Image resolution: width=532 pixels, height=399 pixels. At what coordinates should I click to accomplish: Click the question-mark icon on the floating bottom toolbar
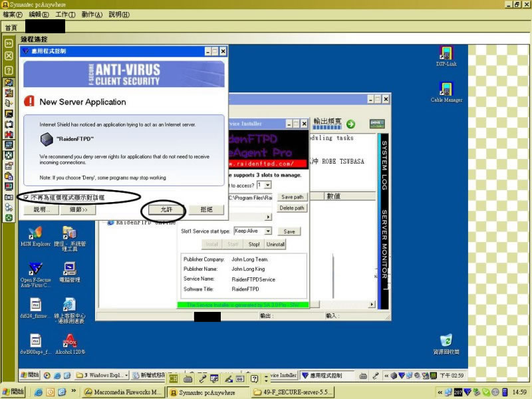pyautogui.click(x=255, y=378)
